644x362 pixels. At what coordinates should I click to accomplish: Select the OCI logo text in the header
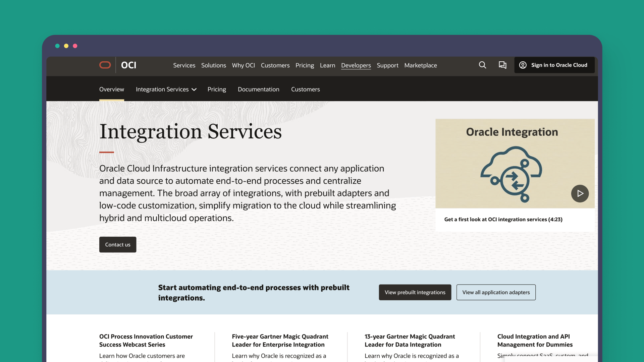[x=128, y=65]
